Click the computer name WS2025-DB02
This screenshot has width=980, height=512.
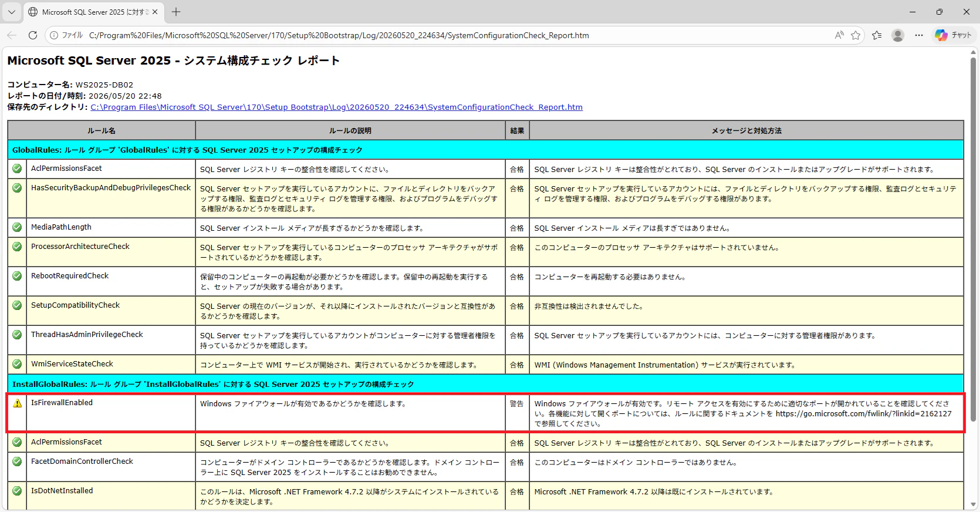click(x=104, y=85)
